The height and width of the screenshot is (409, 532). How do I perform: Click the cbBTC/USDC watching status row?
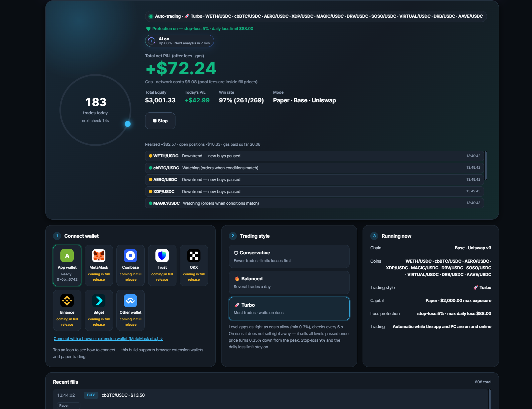315,168
